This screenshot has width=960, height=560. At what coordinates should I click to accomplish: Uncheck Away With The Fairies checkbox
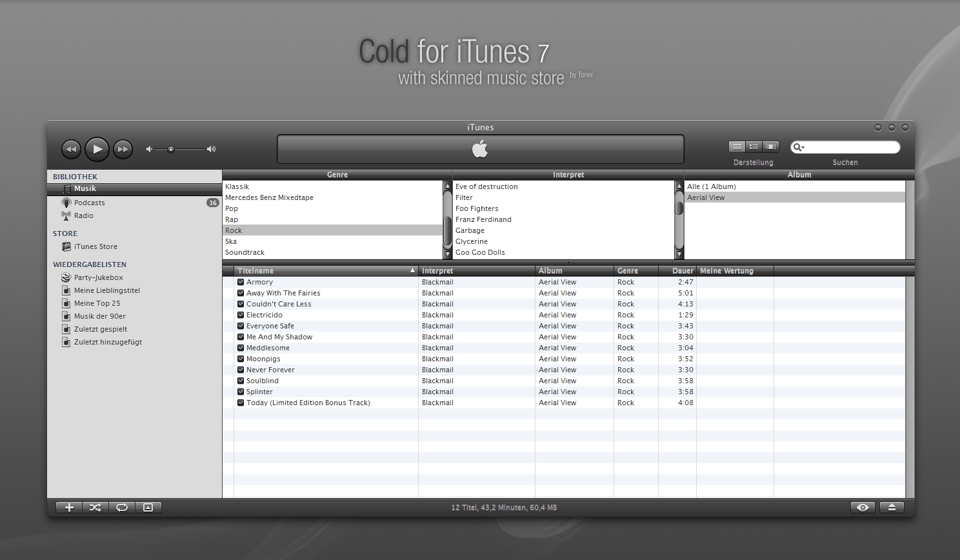pyautogui.click(x=241, y=293)
